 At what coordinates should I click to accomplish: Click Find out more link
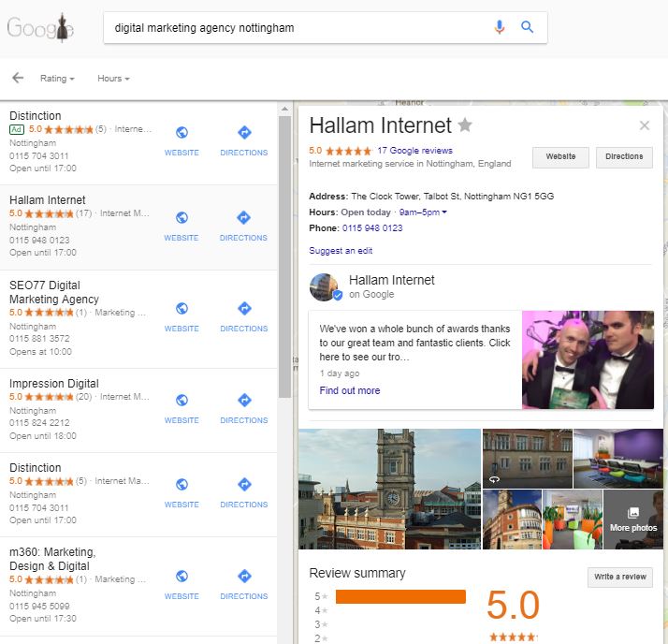click(350, 390)
